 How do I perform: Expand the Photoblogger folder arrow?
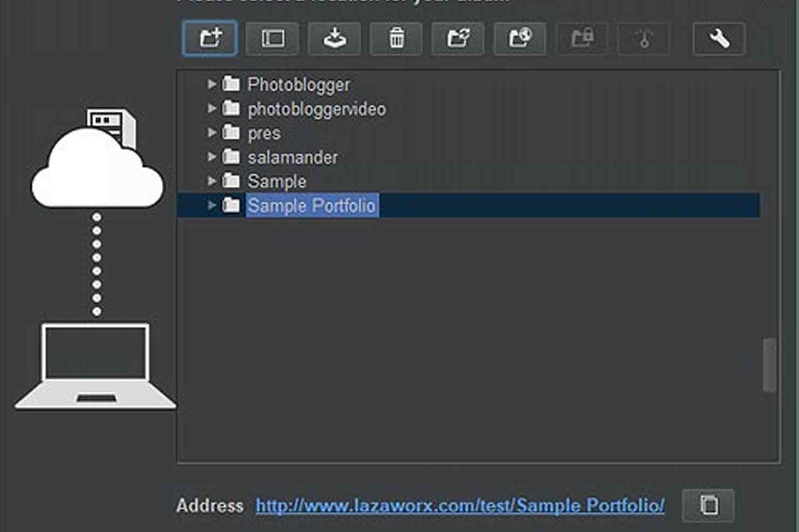coord(212,84)
